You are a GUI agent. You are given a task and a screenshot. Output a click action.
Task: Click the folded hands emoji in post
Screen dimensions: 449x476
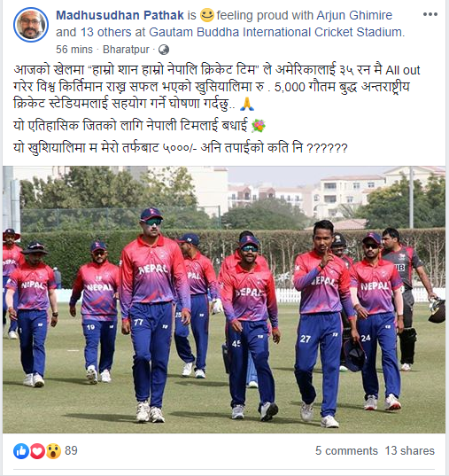click(x=247, y=104)
